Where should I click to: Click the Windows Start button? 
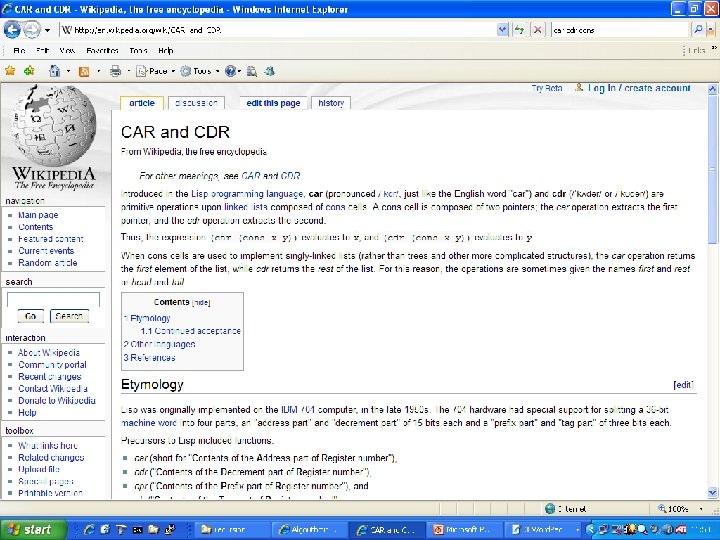pos(33,529)
